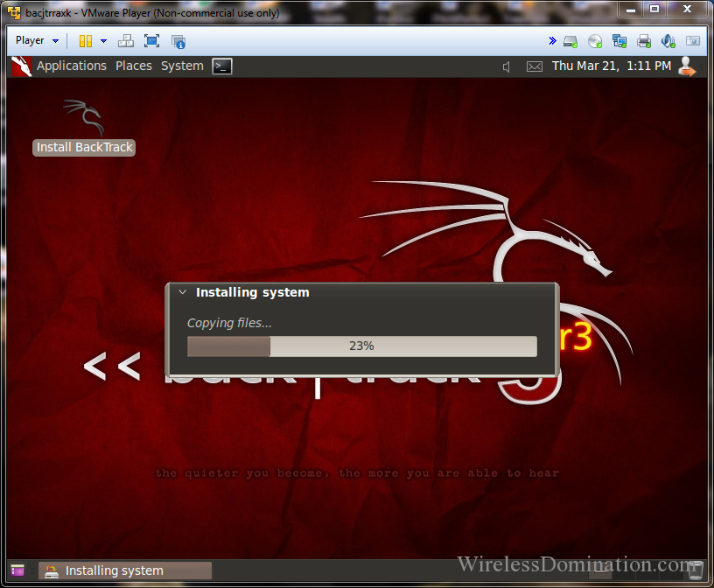Open the Applications menu

[x=72, y=66]
